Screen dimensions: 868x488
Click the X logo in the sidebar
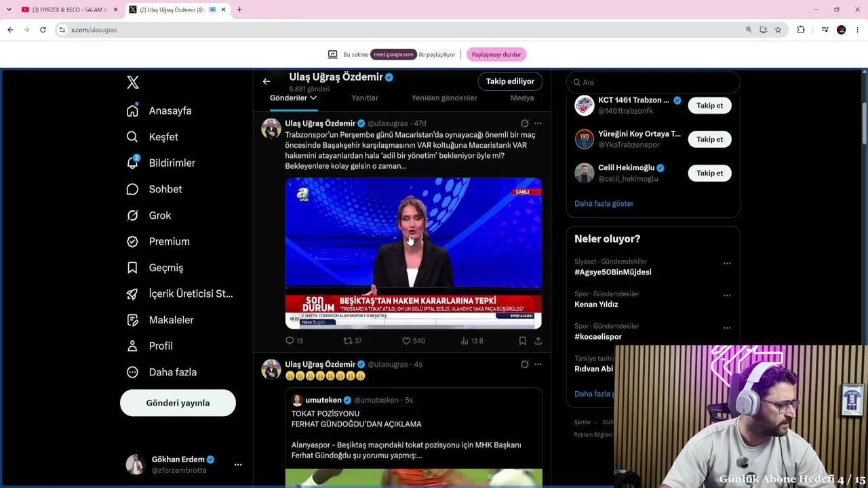coord(133,83)
